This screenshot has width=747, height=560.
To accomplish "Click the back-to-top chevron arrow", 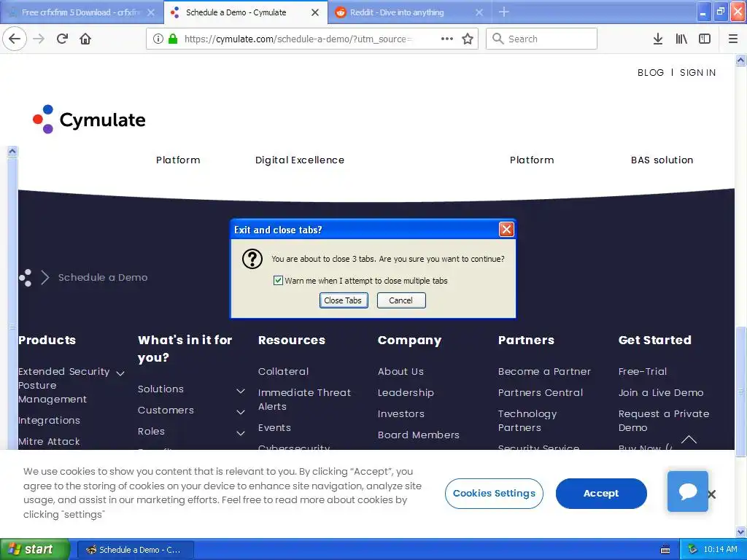I will pyautogui.click(x=689, y=439).
